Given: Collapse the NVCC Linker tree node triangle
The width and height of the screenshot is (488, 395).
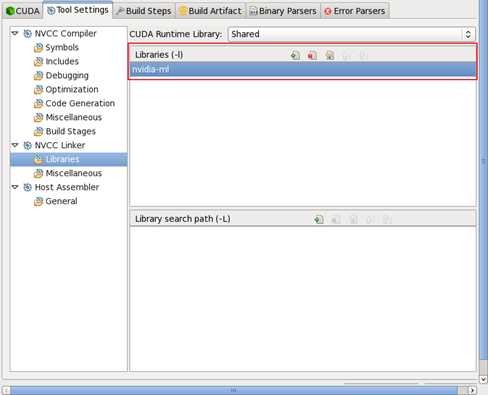Looking at the screenshot, I should click(15, 145).
